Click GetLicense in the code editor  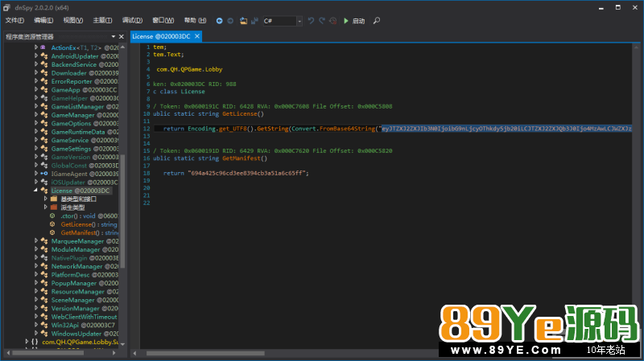pyautogui.click(x=240, y=113)
